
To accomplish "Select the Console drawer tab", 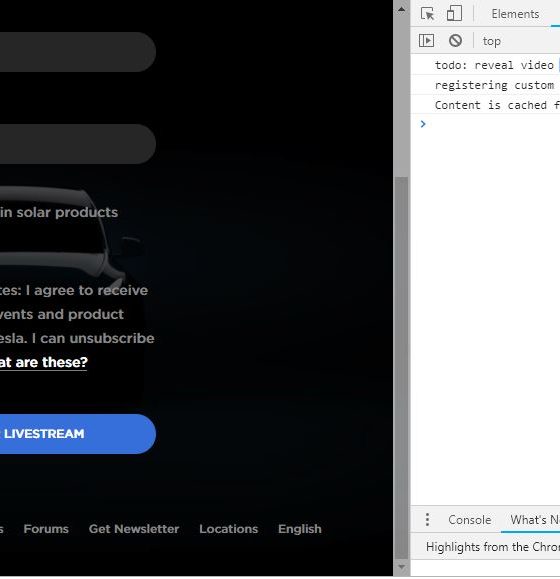I will [x=470, y=520].
